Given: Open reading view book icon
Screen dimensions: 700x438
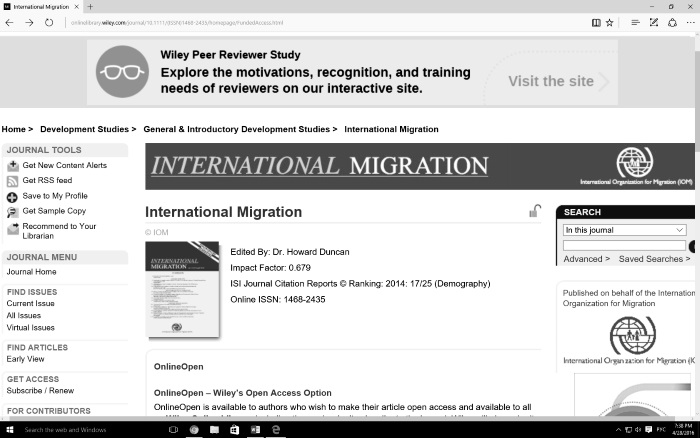Looking at the screenshot, I should [596, 23].
